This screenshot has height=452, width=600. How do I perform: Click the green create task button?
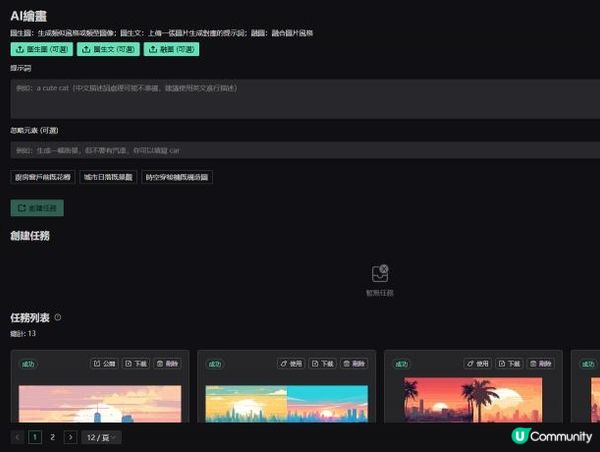click(x=37, y=208)
